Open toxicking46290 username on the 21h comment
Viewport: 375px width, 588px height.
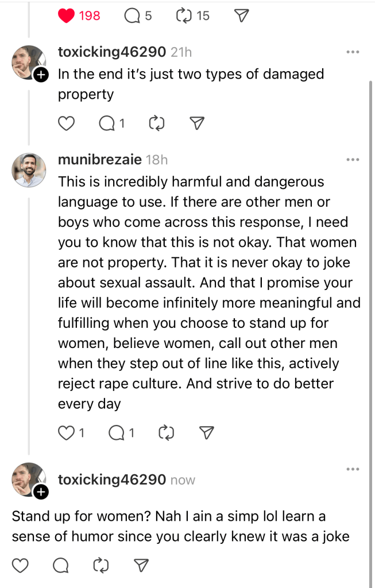[x=112, y=52]
